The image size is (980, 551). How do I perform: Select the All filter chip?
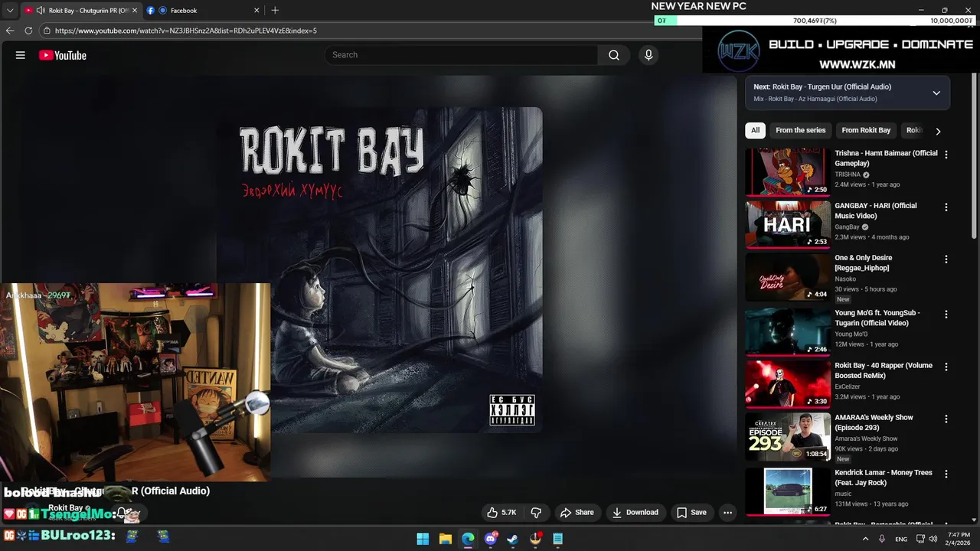tap(755, 130)
